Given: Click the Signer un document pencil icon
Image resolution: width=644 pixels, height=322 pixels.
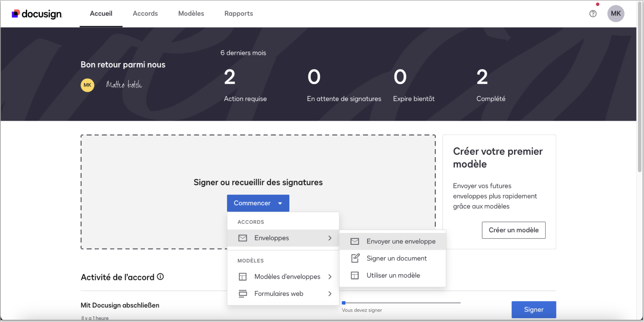Looking at the screenshot, I should click(355, 258).
